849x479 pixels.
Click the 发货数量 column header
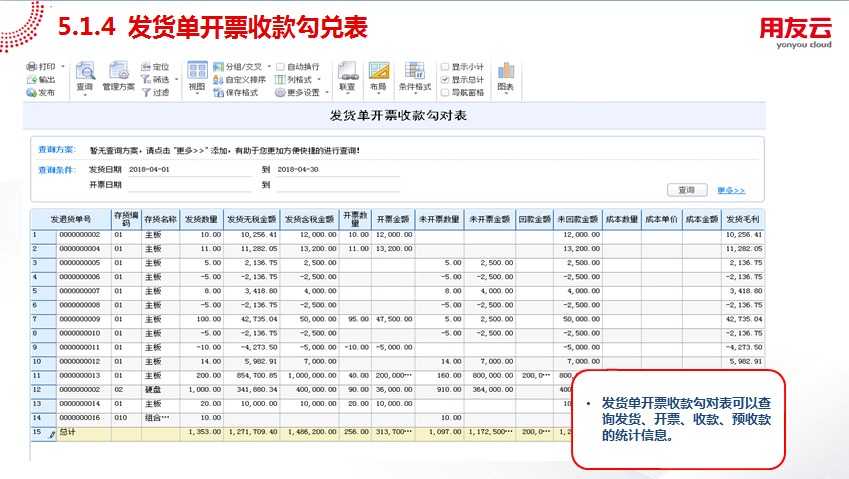pos(202,218)
